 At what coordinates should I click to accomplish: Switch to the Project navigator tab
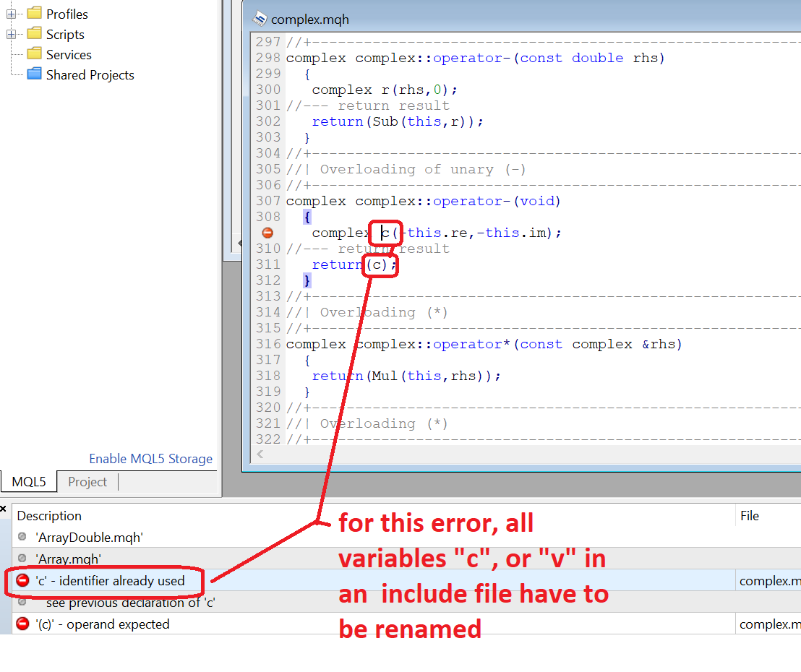coord(87,481)
